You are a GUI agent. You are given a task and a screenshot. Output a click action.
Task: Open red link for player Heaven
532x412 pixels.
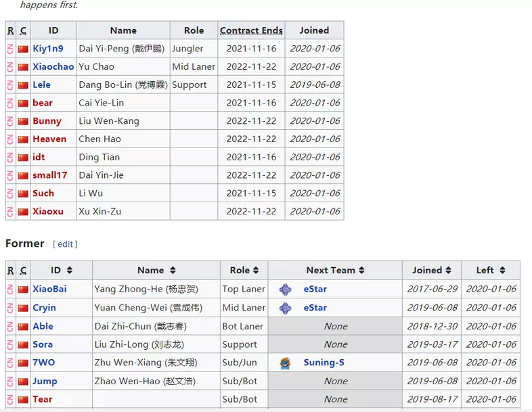click(x=49, y=139)
